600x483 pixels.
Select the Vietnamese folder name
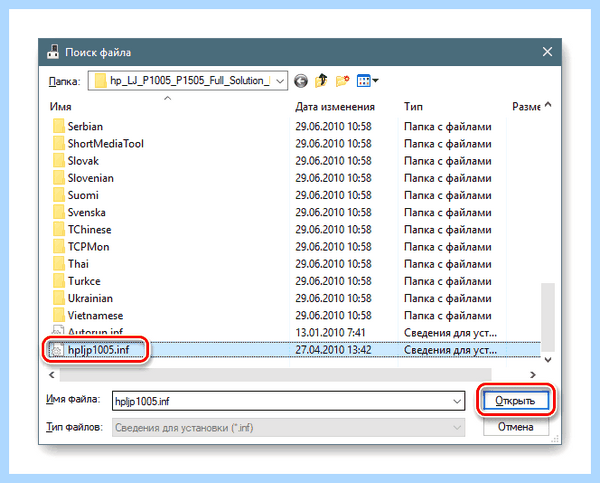point(95,316)
